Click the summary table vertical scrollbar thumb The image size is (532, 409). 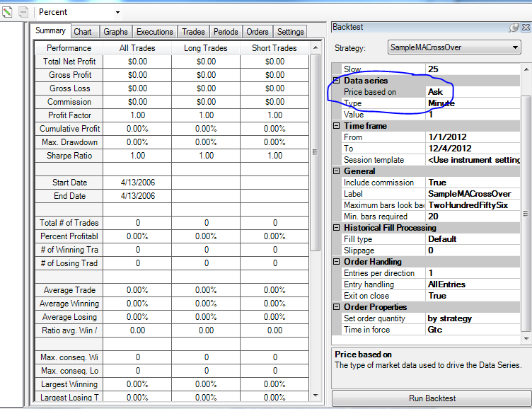[316, 152]
